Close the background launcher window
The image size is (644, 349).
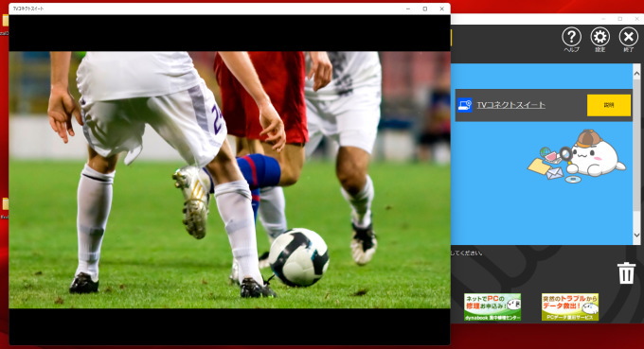click(x=637, y=19)
